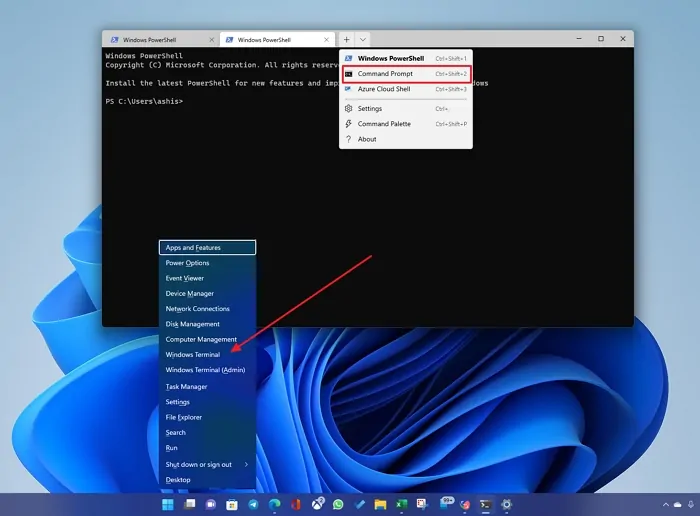Open the Snipping Tool on the taskbar

click(x=422, y=504)
